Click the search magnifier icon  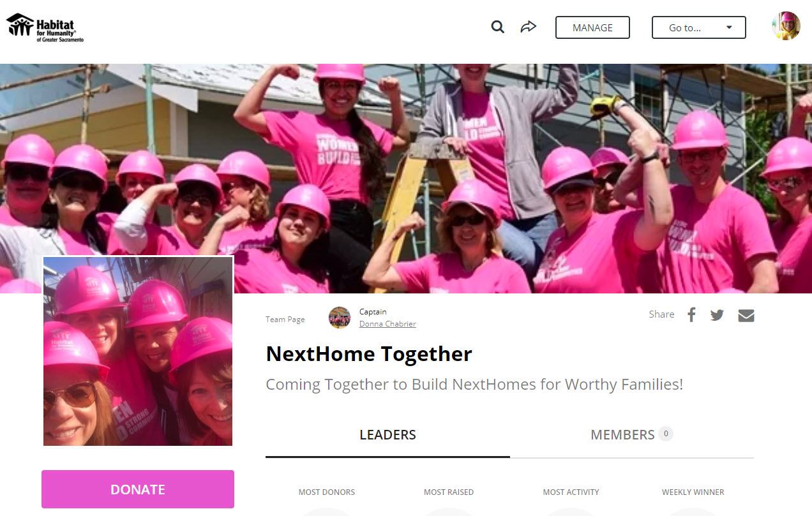(497, 27)
